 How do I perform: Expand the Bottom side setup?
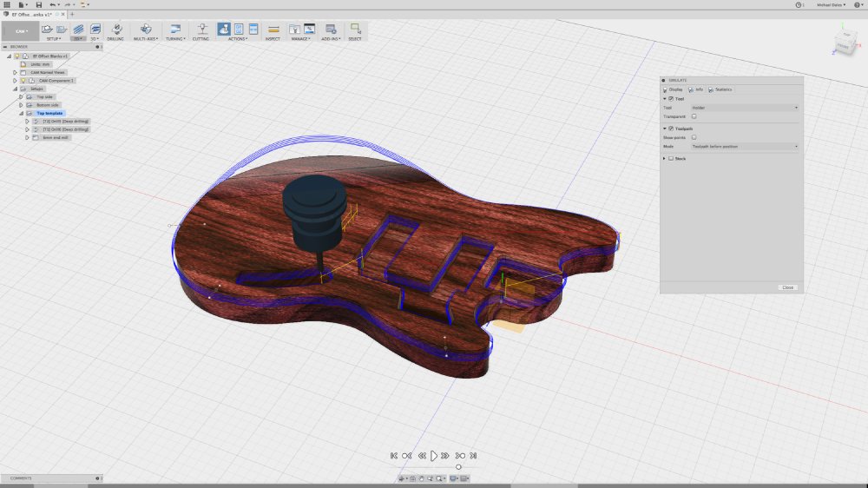[21, 105]
